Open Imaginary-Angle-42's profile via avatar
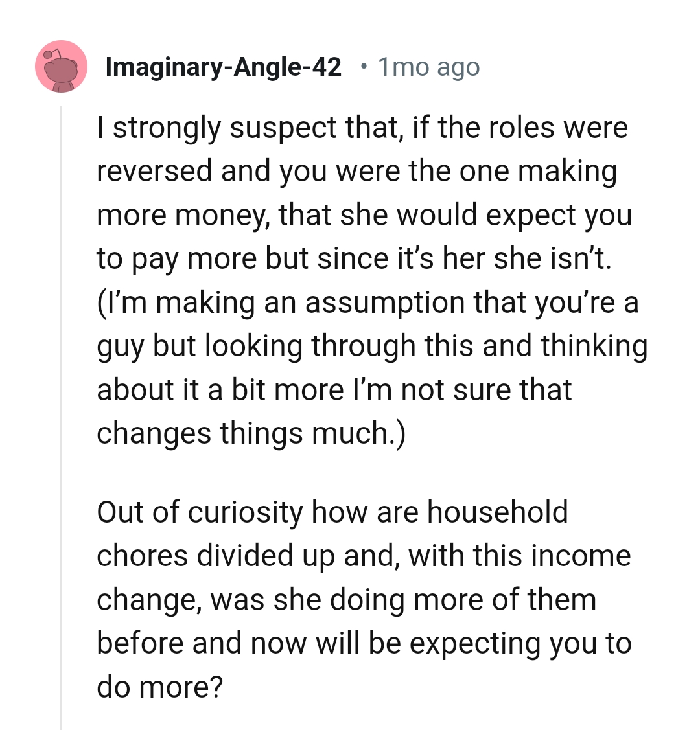Screen dimensions: 700x730 click(61, 67)
